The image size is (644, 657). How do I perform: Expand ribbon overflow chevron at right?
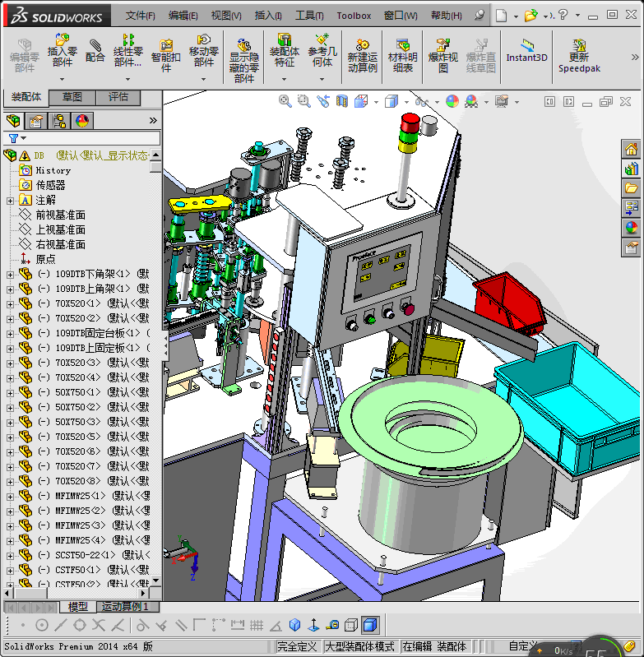coord(635,57)
